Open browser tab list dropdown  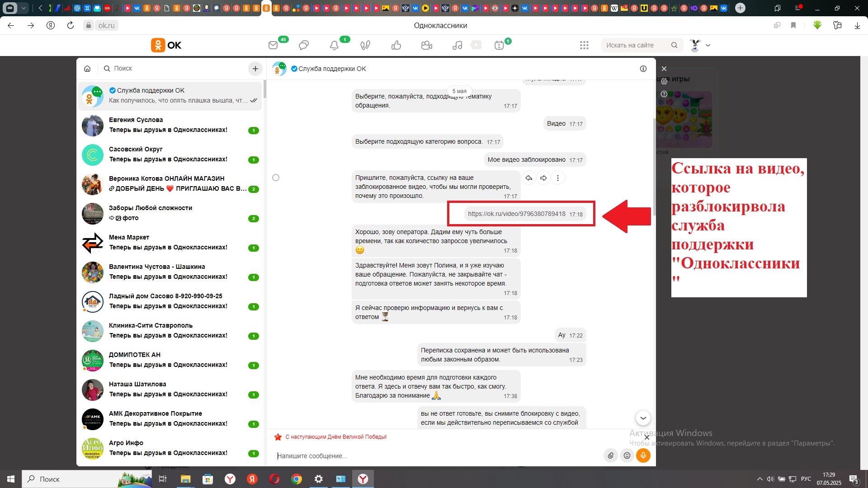[24, 8]
